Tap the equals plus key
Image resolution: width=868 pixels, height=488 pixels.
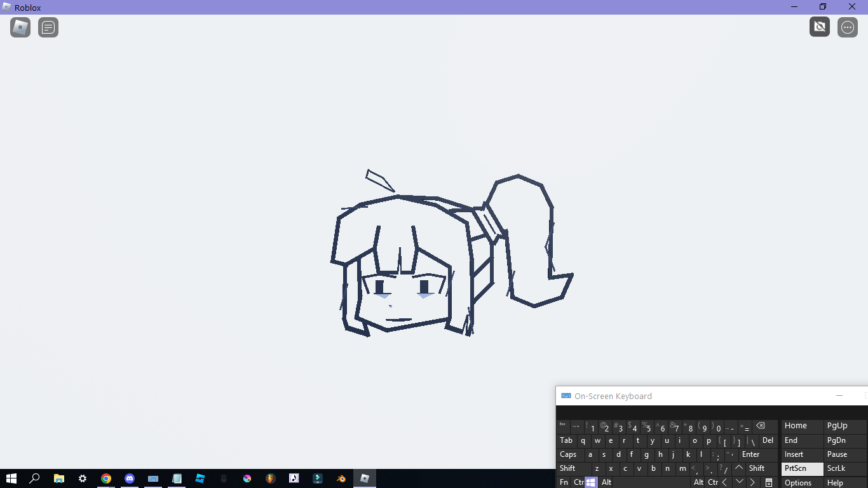[745, 426]
